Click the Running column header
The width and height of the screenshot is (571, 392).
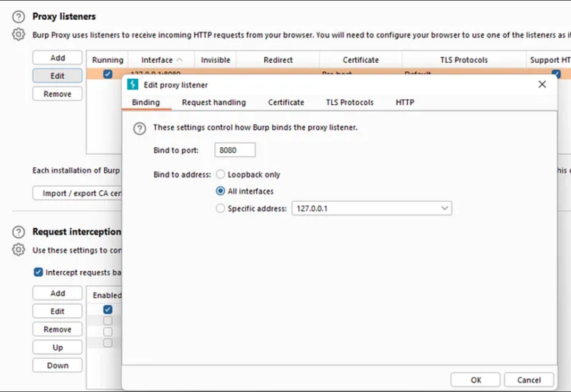pos(107,60)
